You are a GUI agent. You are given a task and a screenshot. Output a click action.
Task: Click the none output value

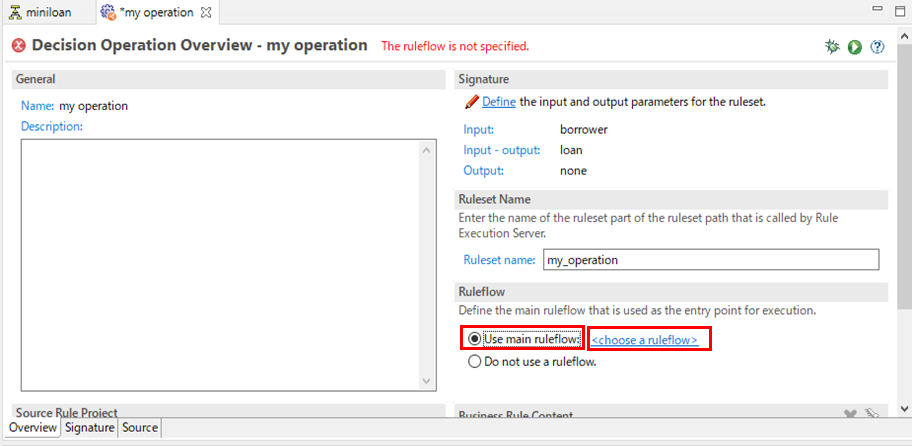coord(573,171)
